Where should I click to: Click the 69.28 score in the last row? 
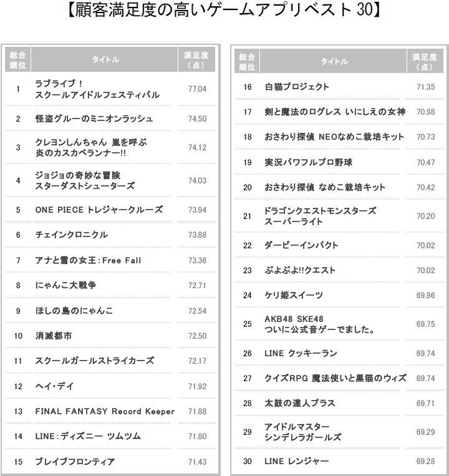pyautogui.click(x=425, y=461)
